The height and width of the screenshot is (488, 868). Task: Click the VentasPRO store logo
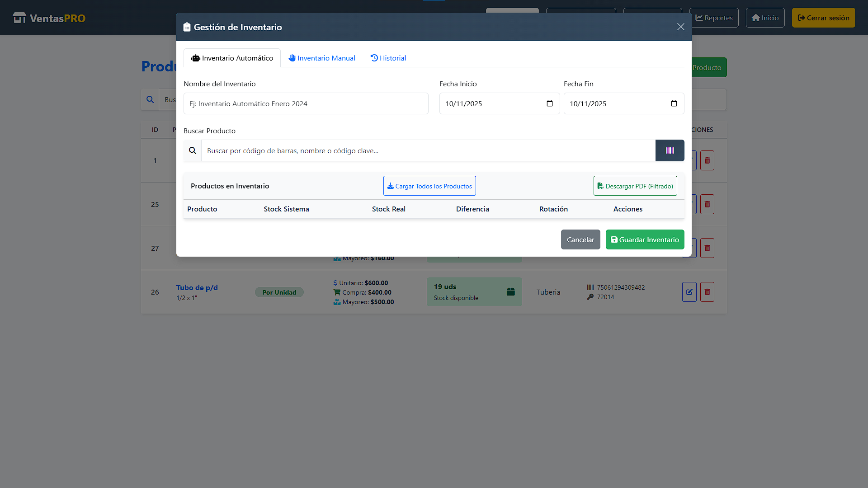[19, 18]
